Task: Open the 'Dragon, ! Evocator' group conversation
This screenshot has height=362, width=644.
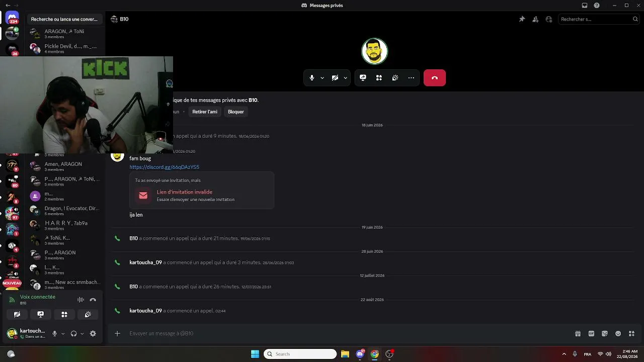Action: click(65, 211)
